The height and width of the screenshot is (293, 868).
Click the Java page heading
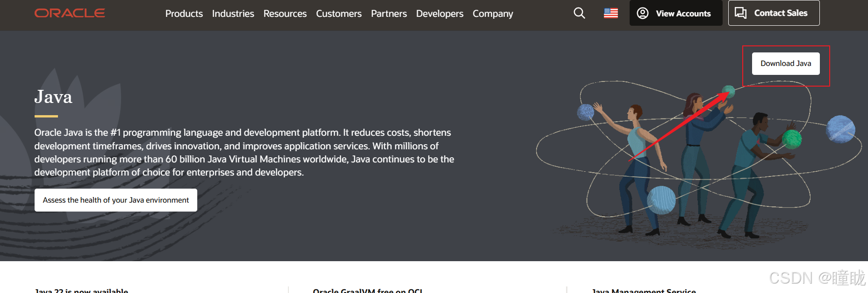click(x=53, y=97)
